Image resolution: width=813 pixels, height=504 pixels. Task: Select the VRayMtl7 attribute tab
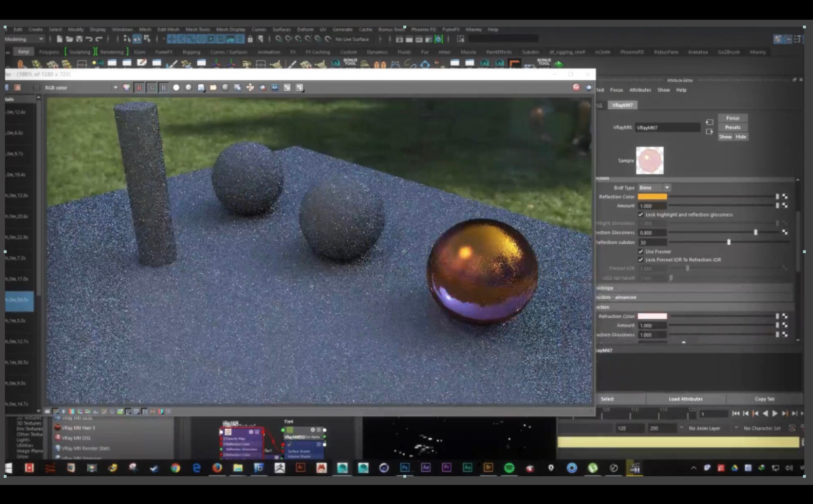click(622, 105)
